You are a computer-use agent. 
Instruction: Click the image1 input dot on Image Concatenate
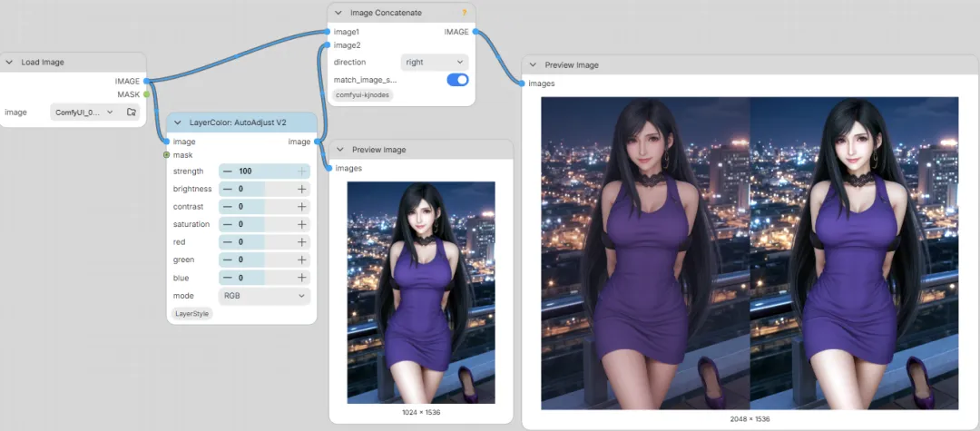click(x=327, y=31)
